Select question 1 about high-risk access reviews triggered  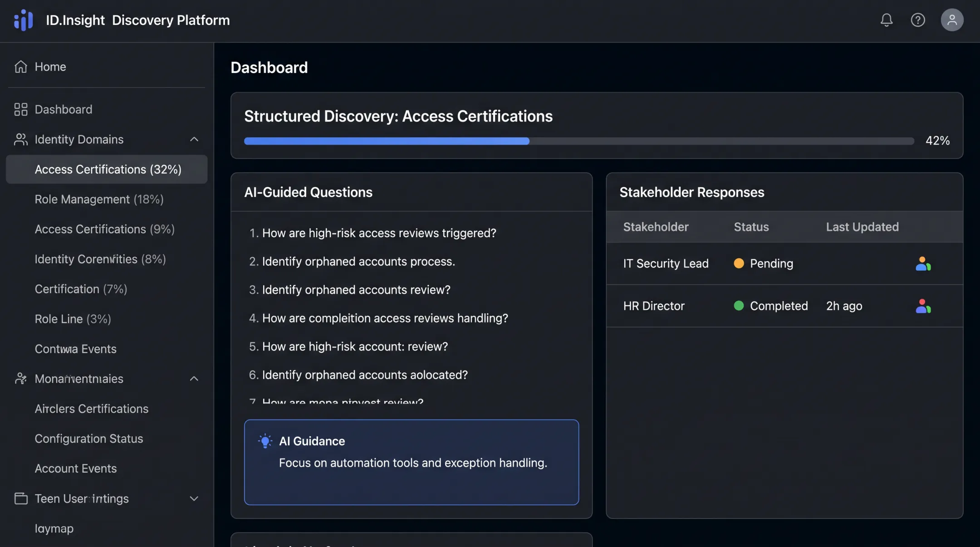pyautogui.click(x=372, y=233)
